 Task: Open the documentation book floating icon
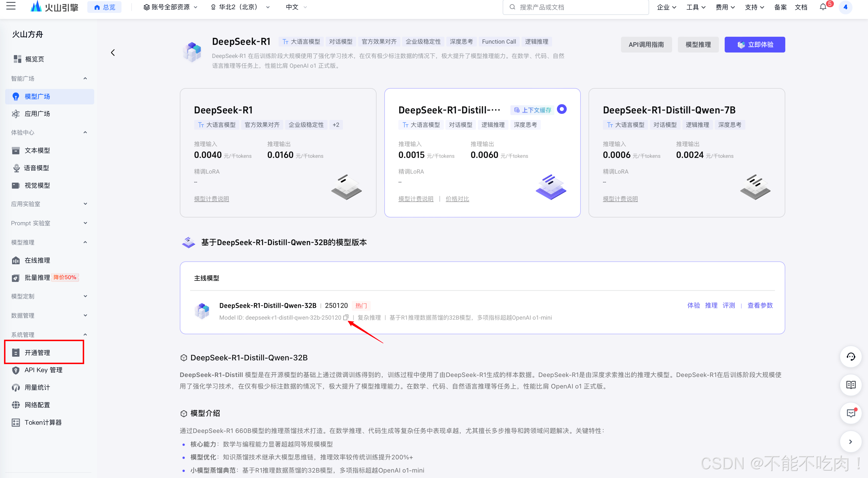tap(850, 385)
